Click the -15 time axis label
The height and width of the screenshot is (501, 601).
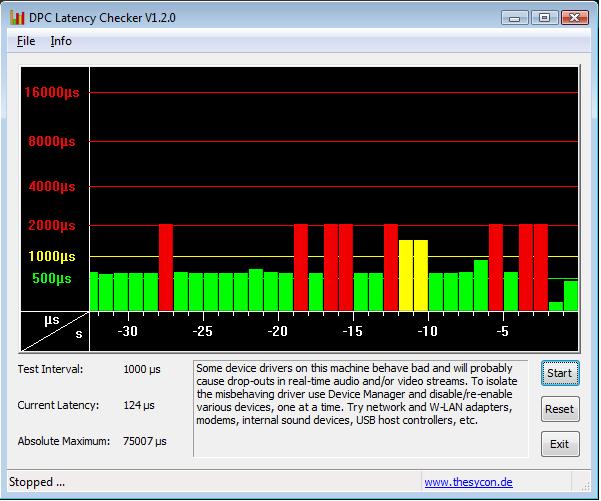tap(353, 331)
